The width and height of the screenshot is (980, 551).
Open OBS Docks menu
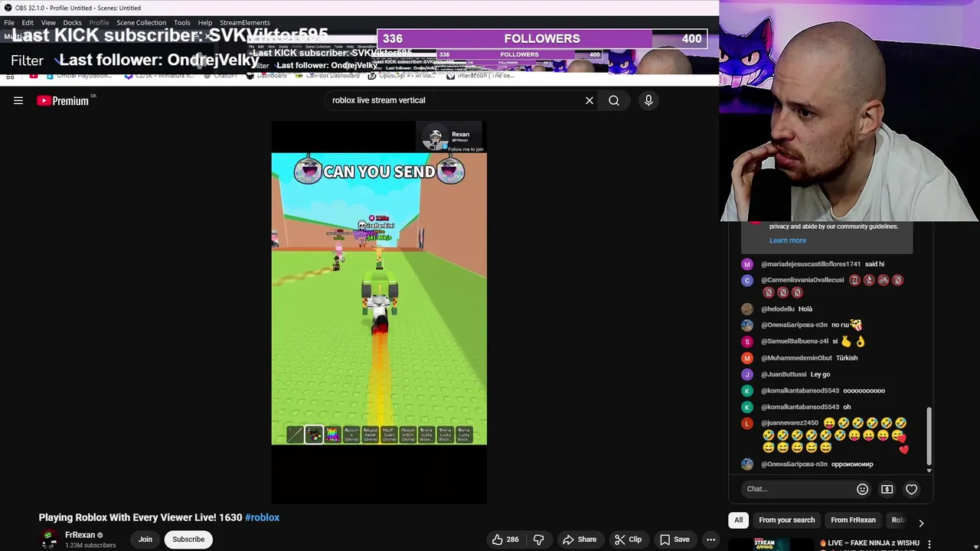tap(72, 23)
